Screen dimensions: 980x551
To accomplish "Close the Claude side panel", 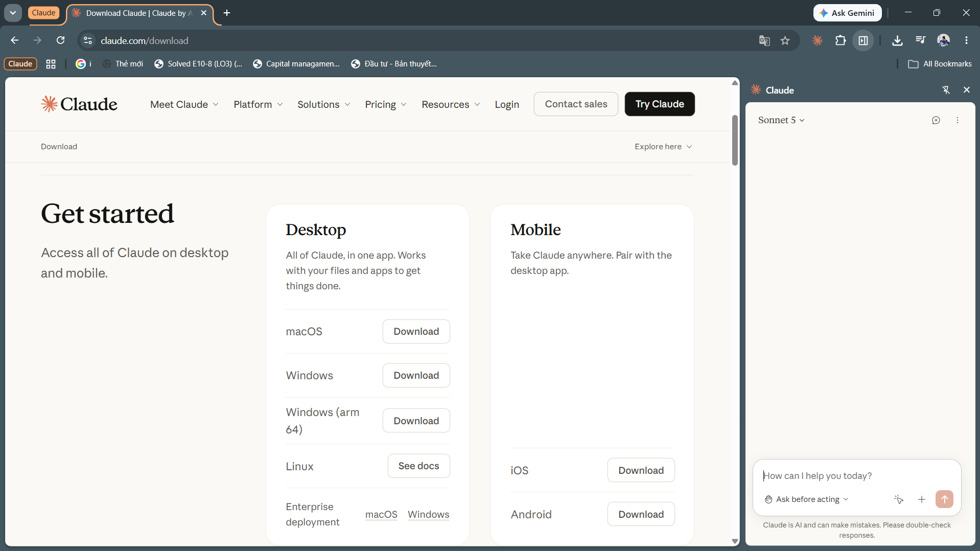I will tap(967, 90).
